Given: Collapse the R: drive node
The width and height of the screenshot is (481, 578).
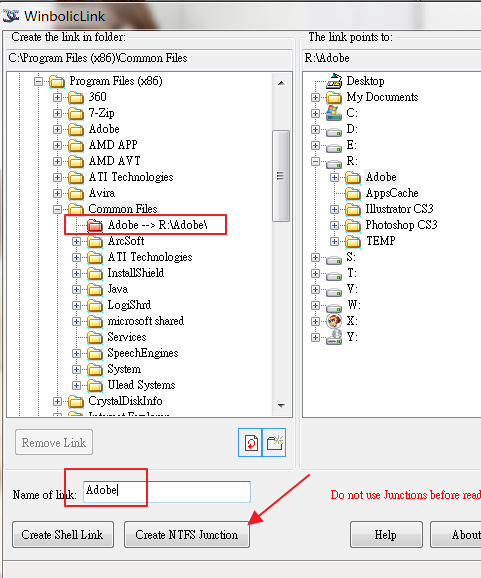Looking at the screenshot, I should coord(315,161).
